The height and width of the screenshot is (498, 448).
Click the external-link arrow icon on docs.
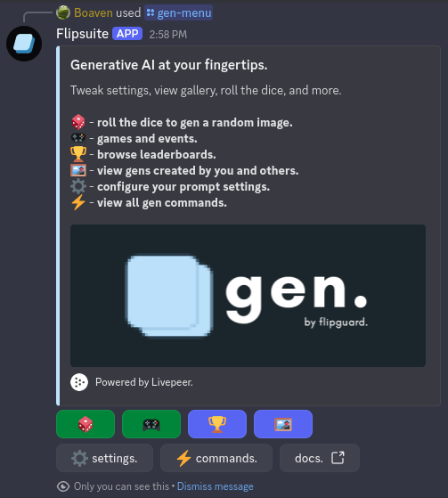(x=338, y=458)
